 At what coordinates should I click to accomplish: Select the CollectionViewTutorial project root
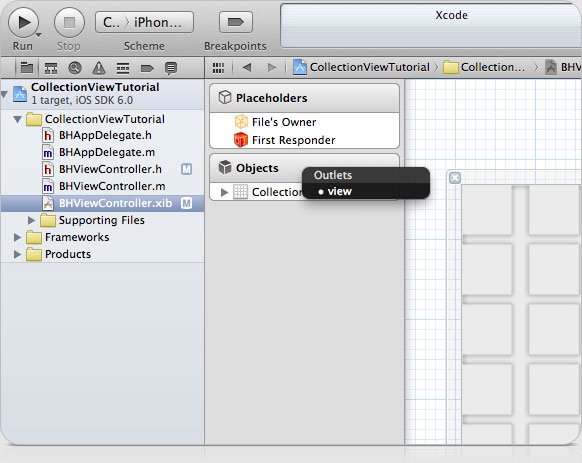pos(102,94)
